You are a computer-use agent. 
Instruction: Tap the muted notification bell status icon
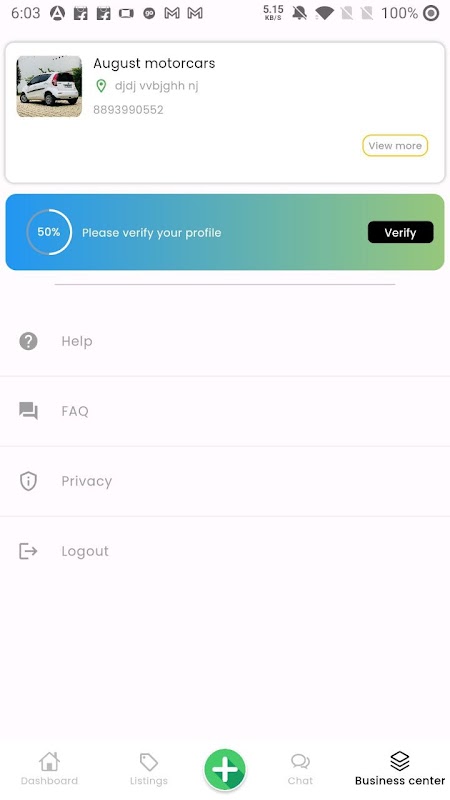coord(299,13)
